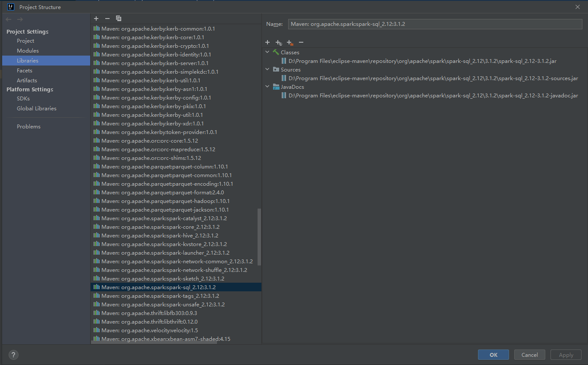Image resolution: width=588 pixels, height=365 pixels.
Task: Remove the selected library root
Action: pos(301,42)
